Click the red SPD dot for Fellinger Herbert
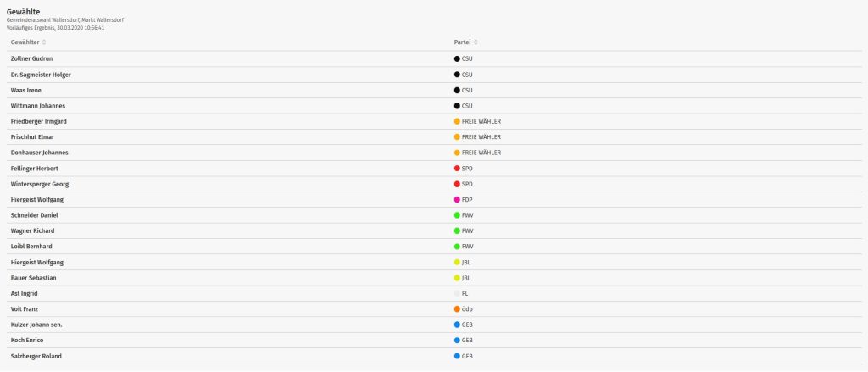This screenshot has width=868, height=372. point(457,169)
